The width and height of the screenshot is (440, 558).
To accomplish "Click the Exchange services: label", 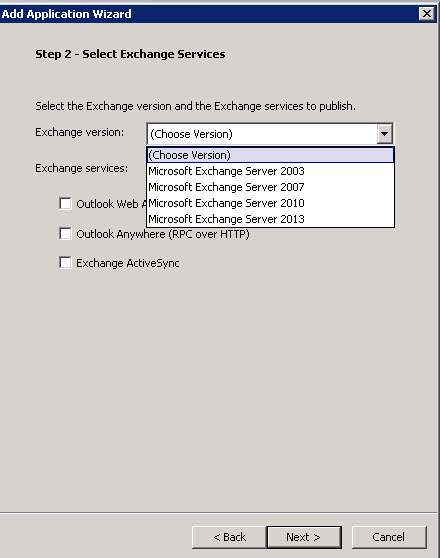I will pos(81,168).
